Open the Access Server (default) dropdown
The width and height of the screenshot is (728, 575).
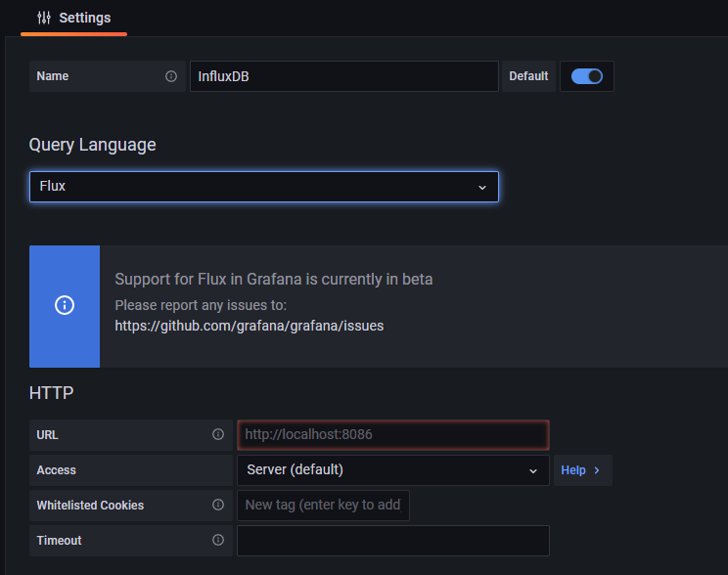pos(393,470)
